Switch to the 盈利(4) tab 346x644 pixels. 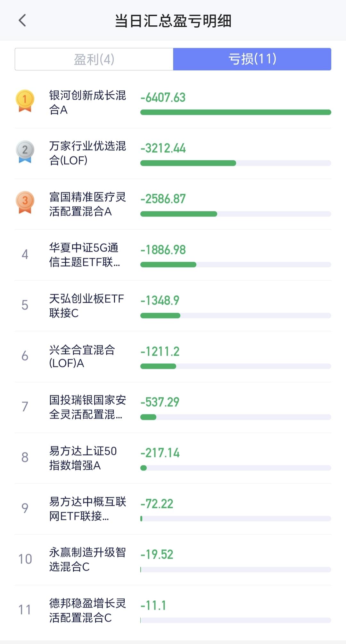click(x=94, y=59)
